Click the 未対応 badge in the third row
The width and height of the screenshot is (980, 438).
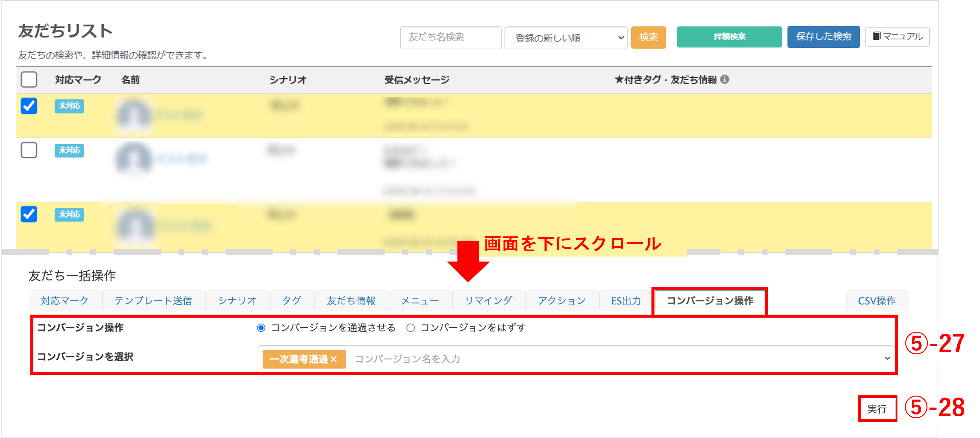[69, 214]
